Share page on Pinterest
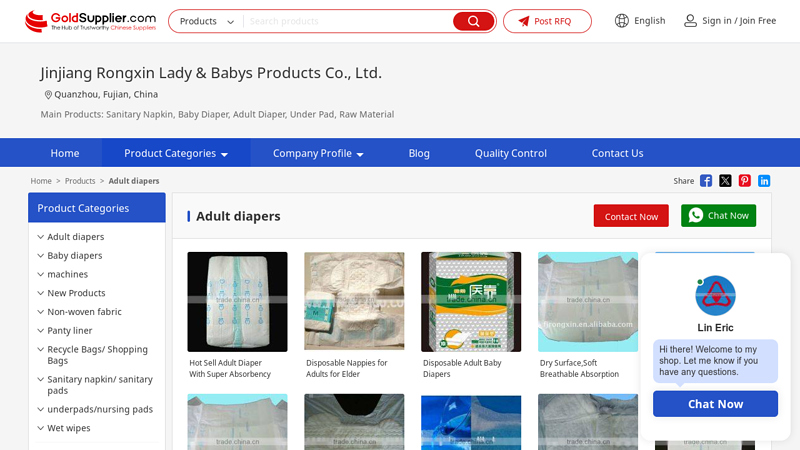This screenshot has height=450, width=800. pos(744,181)
